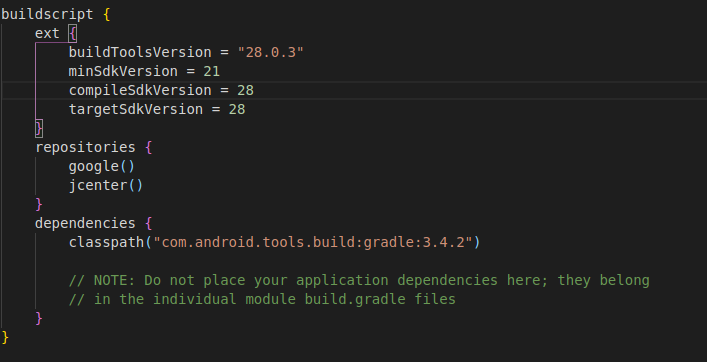The image size is (707, 362).
Task: Click opening brace after ext
Action: click(73, 33)
